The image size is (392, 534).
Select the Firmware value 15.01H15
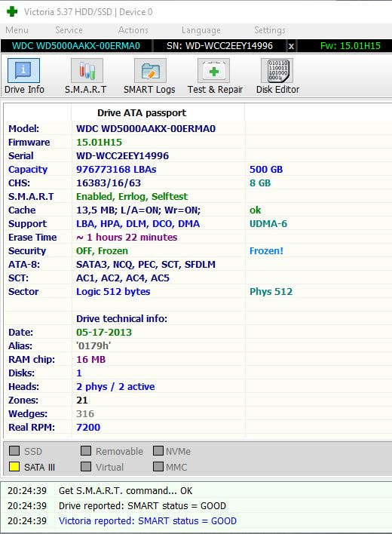[99, 143]
